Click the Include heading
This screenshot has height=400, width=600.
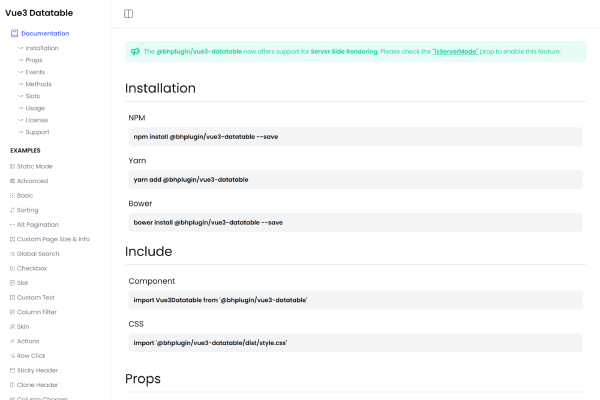[x=148, y=251]
